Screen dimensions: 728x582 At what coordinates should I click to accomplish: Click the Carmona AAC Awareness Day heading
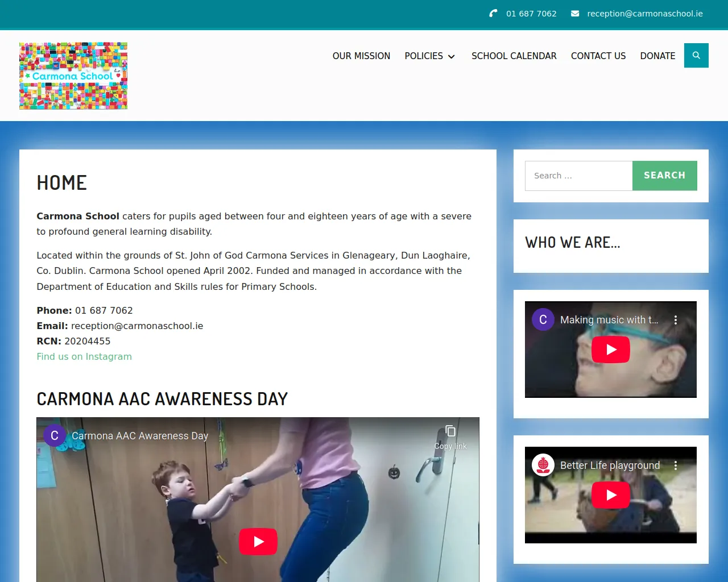tap(162, 399)
